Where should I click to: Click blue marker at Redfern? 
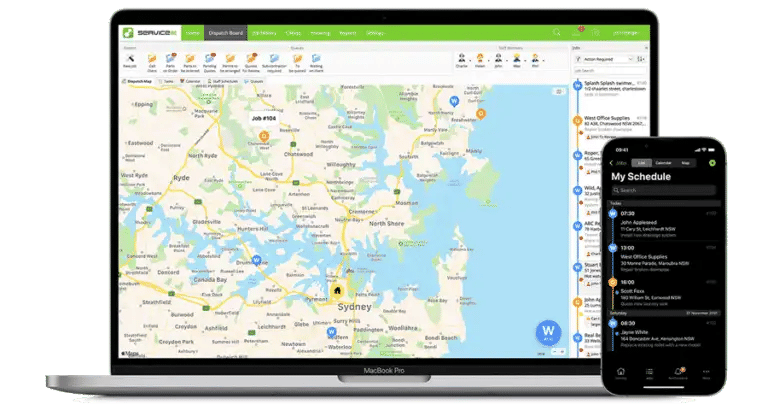coord(331,332)
